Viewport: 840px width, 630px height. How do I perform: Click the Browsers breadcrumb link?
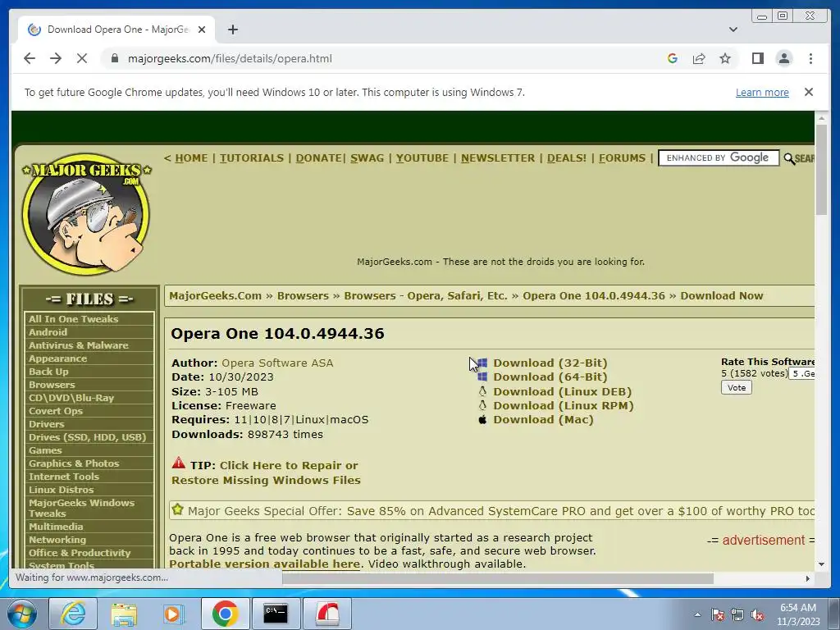(x=303, y=295)
